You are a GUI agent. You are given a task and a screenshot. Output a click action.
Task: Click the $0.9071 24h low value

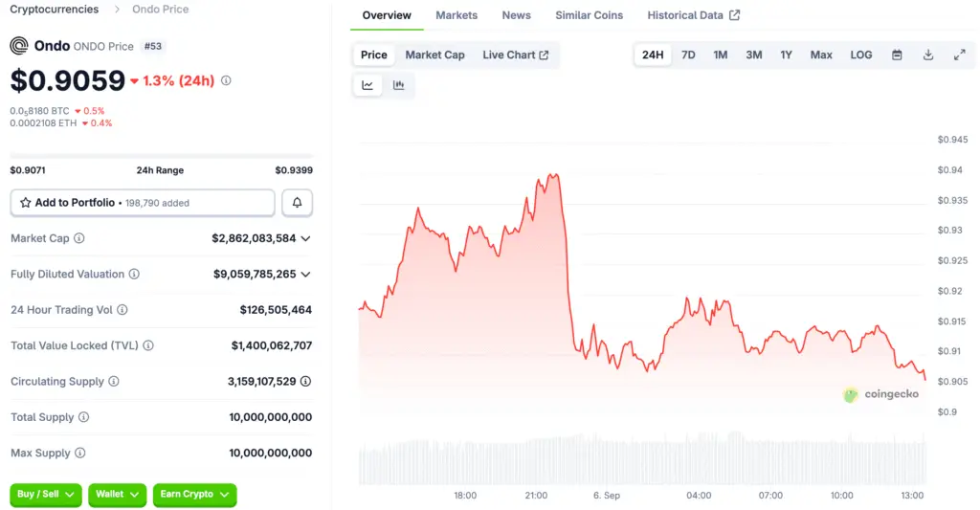coord(28,170)
